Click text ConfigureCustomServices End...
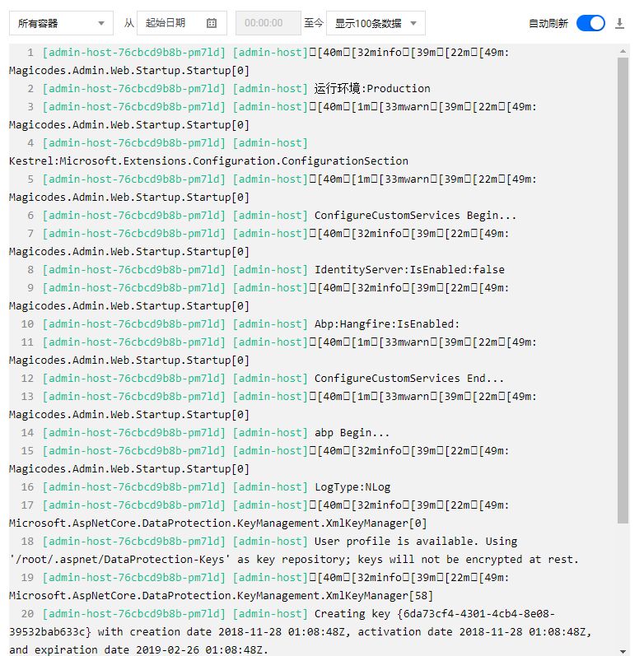This screenshot has width=644, height=656. [x=409, y=379]
